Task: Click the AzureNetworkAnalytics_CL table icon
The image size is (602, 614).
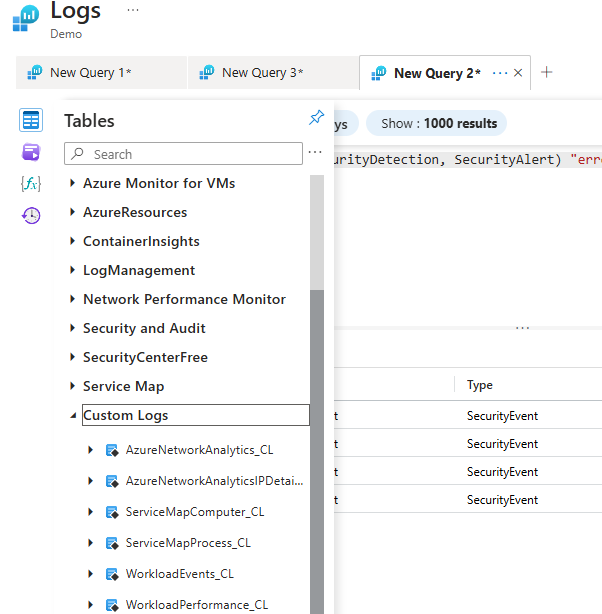Action: coord(112,450)
